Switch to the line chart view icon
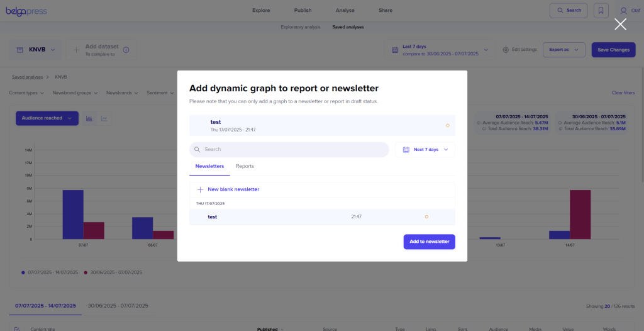Viewport: 644px width, 331px height. click(x=104, y=118)
